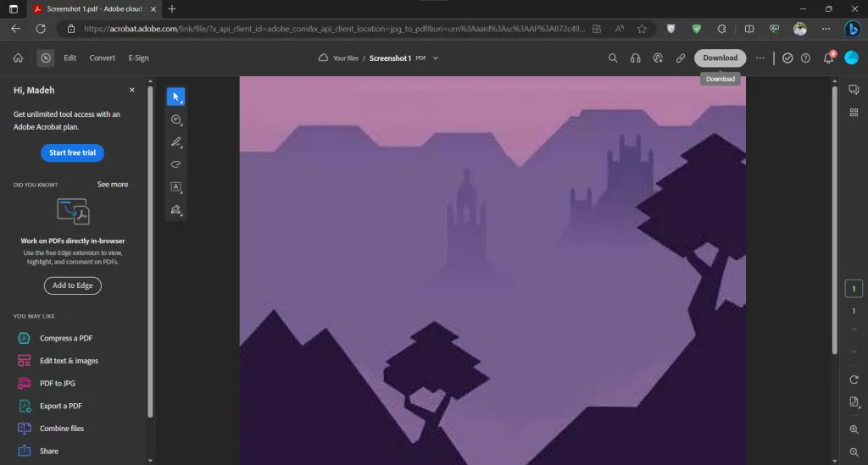Select Export a PDF tool

(61, 406)
